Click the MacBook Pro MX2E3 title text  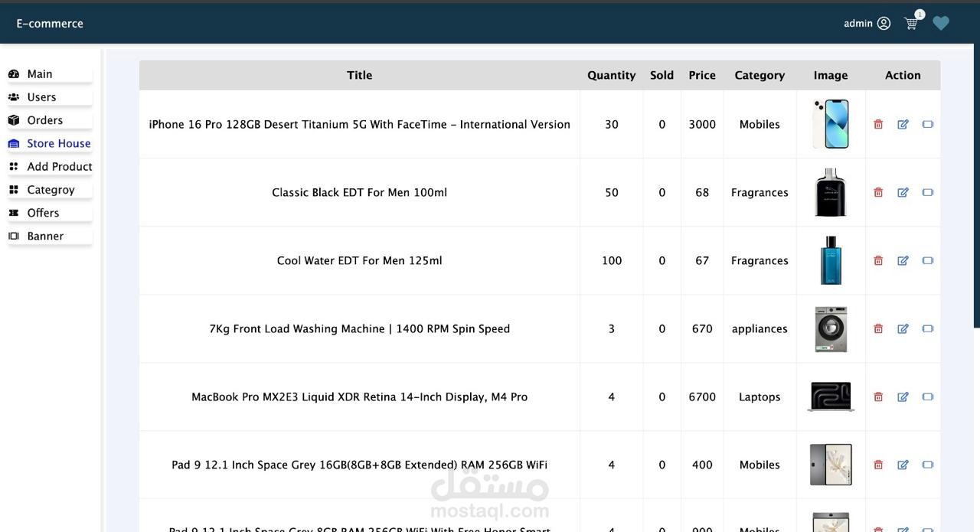click(x=359, y=397)
